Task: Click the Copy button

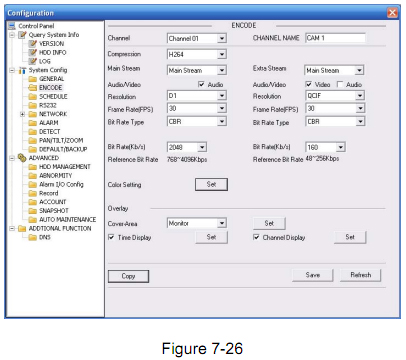Action: pyautogui.click(x=128, y=276)
